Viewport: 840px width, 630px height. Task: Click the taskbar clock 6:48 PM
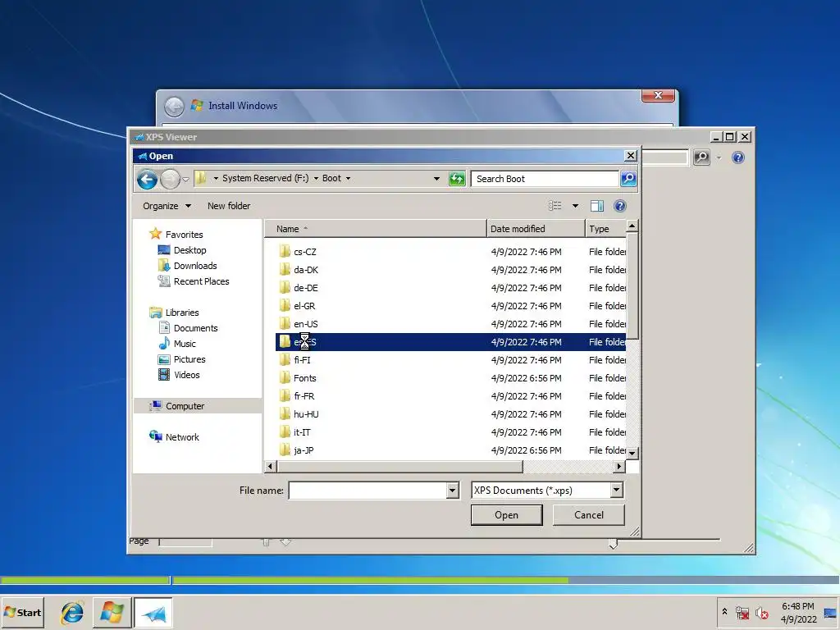pos(798,606)
